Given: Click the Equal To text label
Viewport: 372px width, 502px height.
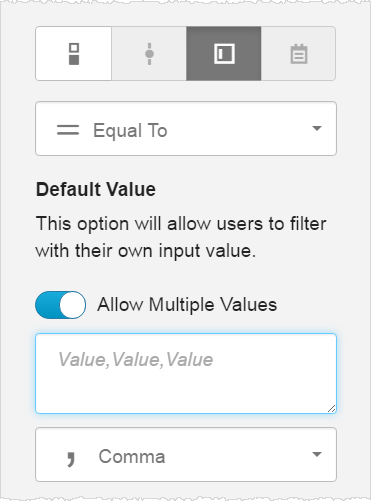Looking at the screenshot, I should [x=130, y=130].
